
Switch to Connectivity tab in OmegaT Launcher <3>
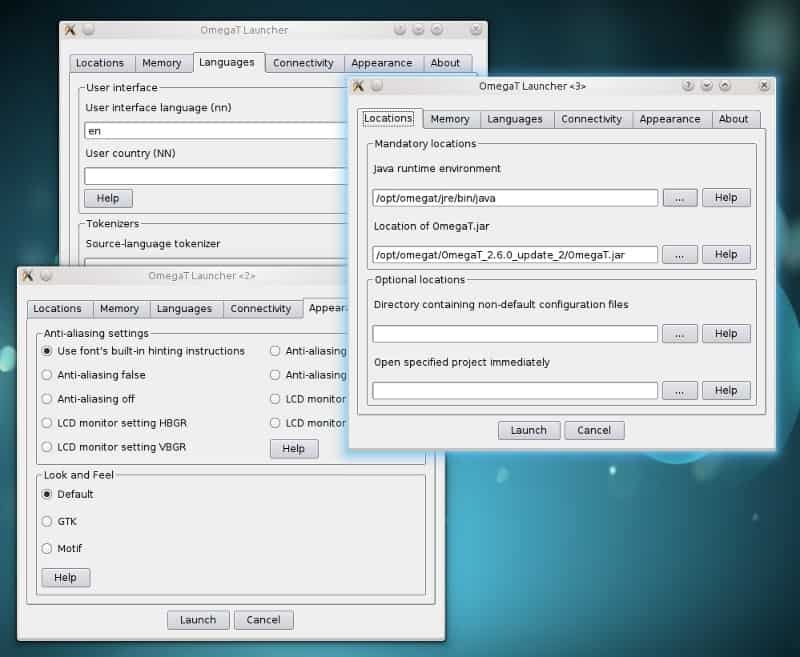591,119
